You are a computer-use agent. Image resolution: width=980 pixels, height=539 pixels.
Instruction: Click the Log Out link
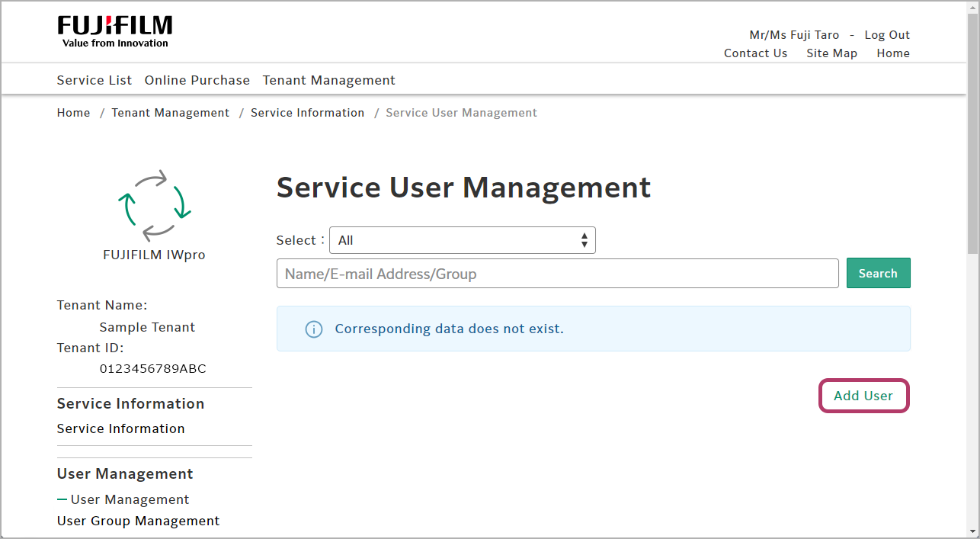pos(887,35)
